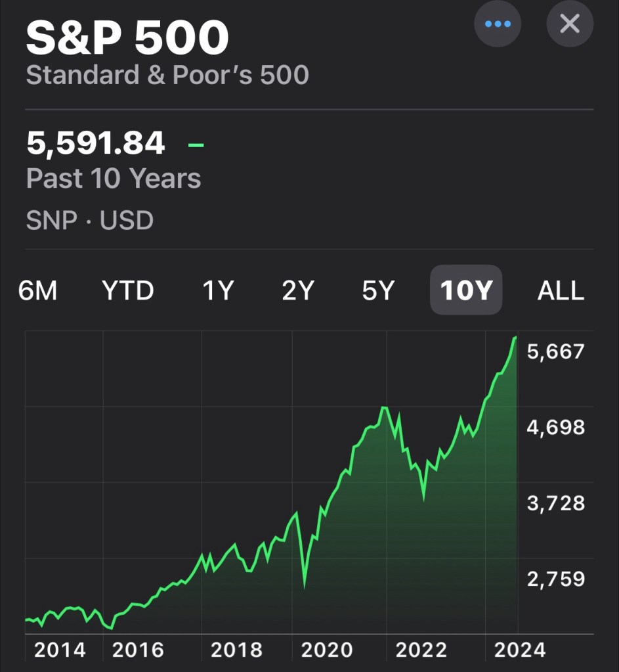Switch to the 5Y range
619x672 pixels.
point(378,290)
